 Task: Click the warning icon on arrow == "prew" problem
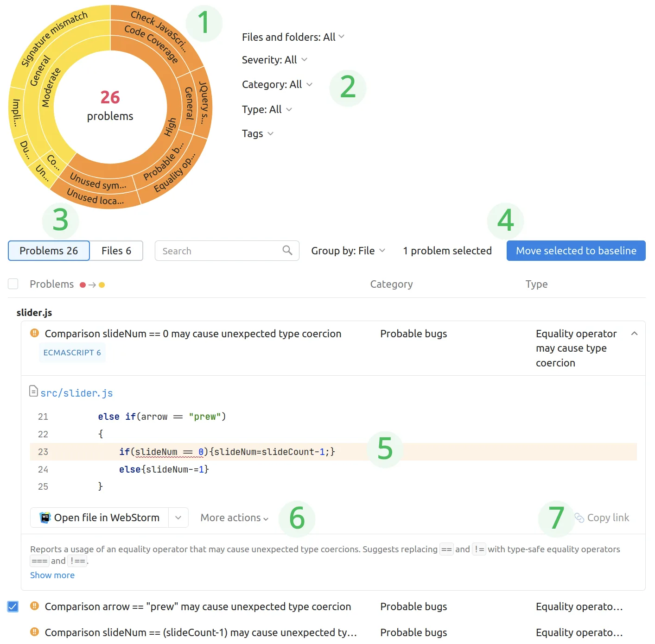(33, 606)
